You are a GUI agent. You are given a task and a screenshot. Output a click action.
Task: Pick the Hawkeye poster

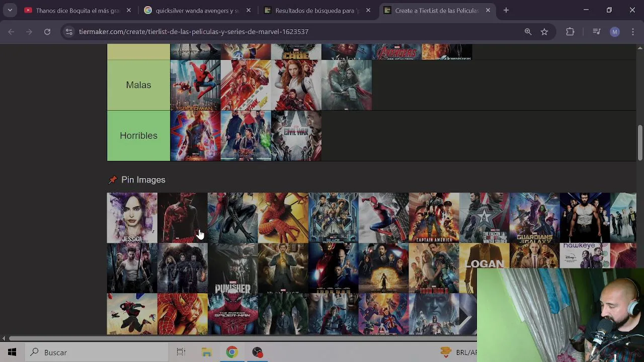(x=585, y=255)
